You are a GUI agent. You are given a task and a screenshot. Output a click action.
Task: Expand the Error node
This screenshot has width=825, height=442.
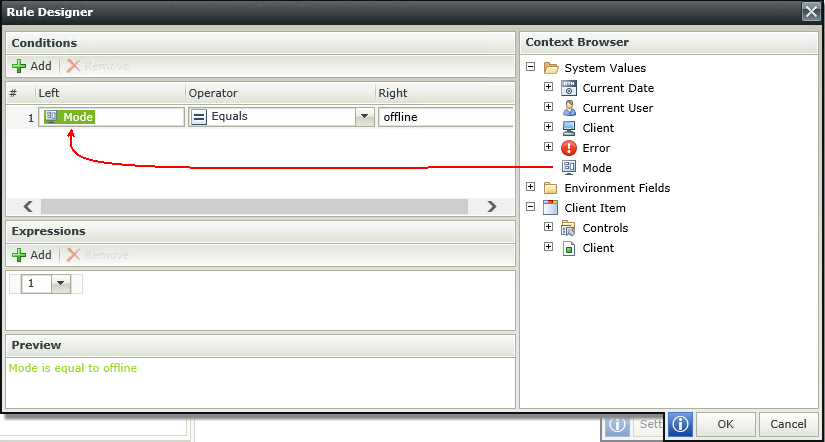(548, 147)
